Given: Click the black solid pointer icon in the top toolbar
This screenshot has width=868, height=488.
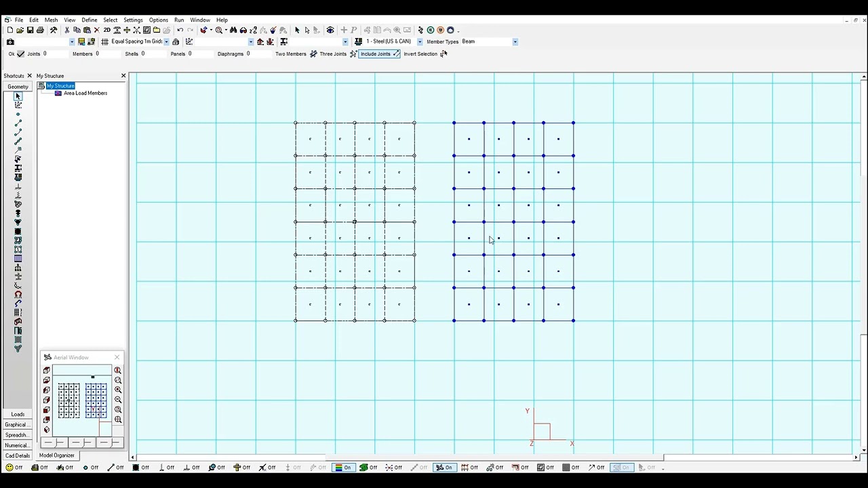Looking at the screenshot, I should pos(297,30).
